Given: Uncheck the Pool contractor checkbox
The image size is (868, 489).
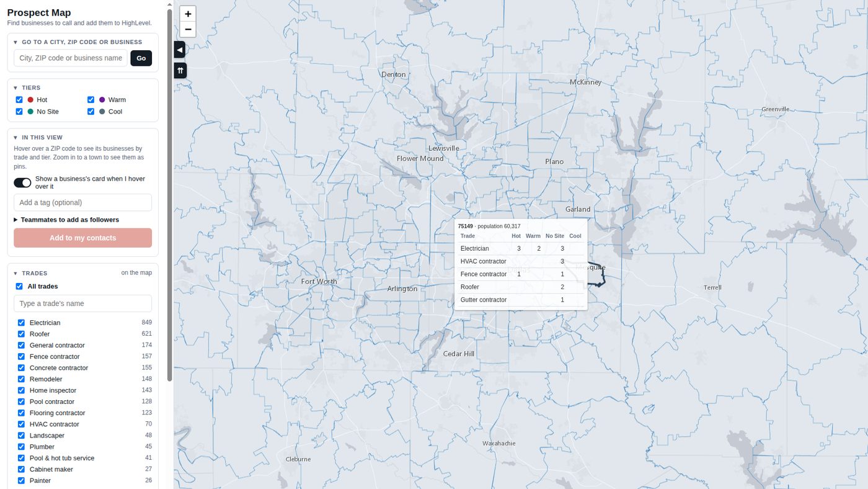Looking at the screenshot, I should (21, 402).
